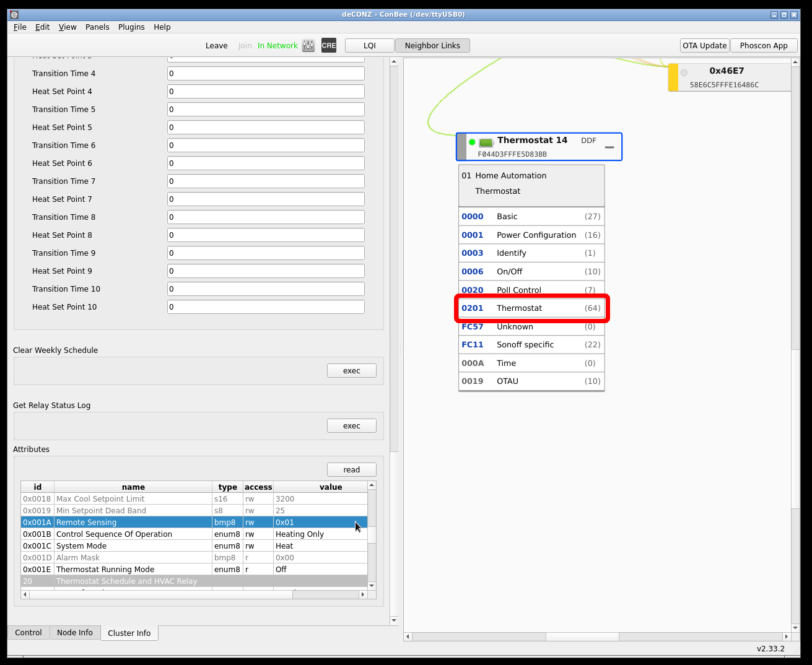Select the Power Configuration cluster 0001
812x665 pixels.
[x=531, y=235]
